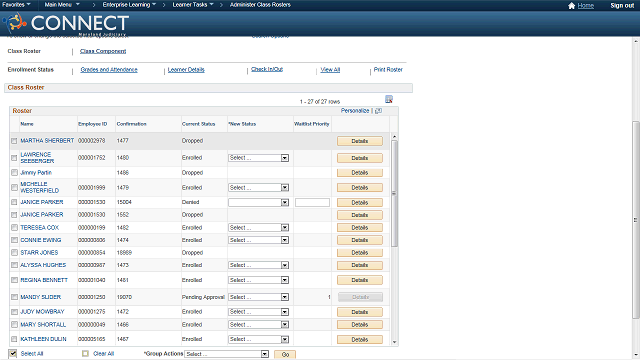Click the Confirmation column header

pyautogui.click(x=131, y=124)
